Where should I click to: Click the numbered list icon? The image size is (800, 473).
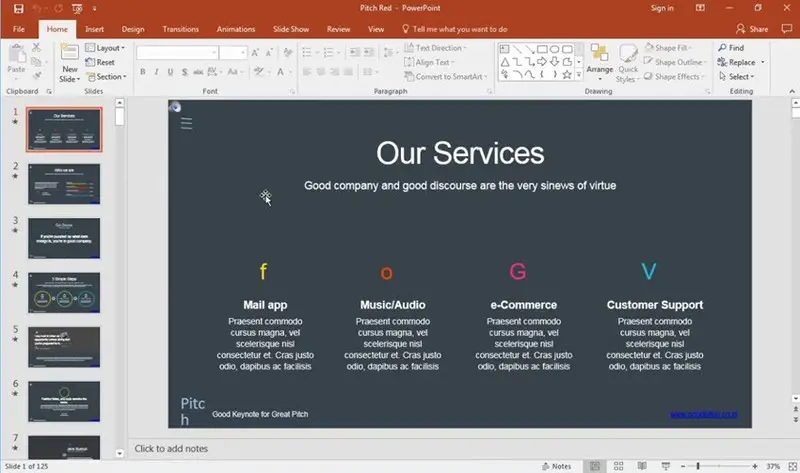coord(328,53)
